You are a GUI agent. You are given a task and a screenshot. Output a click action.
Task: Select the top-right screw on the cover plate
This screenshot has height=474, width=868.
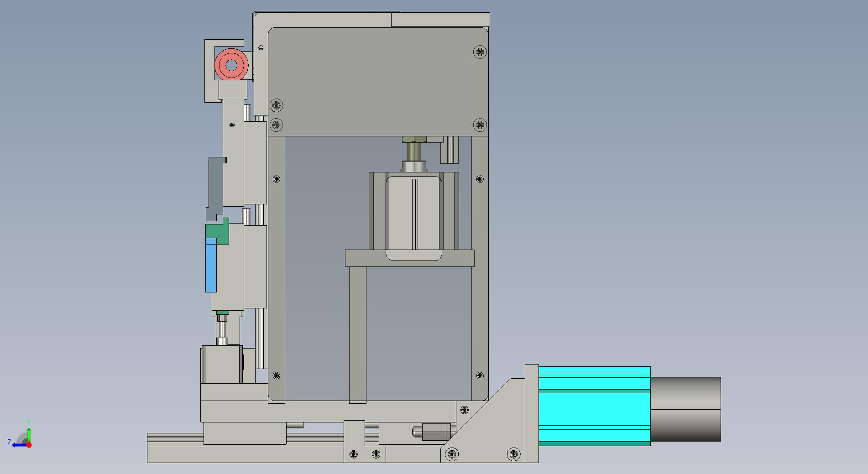point(480,52)
